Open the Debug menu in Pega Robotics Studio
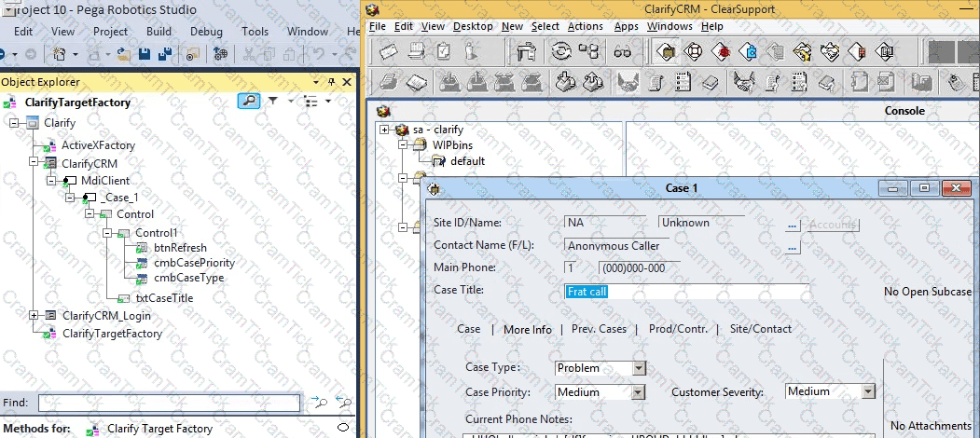This screenshot has height=438, width=980. click(x=206, y=31)
